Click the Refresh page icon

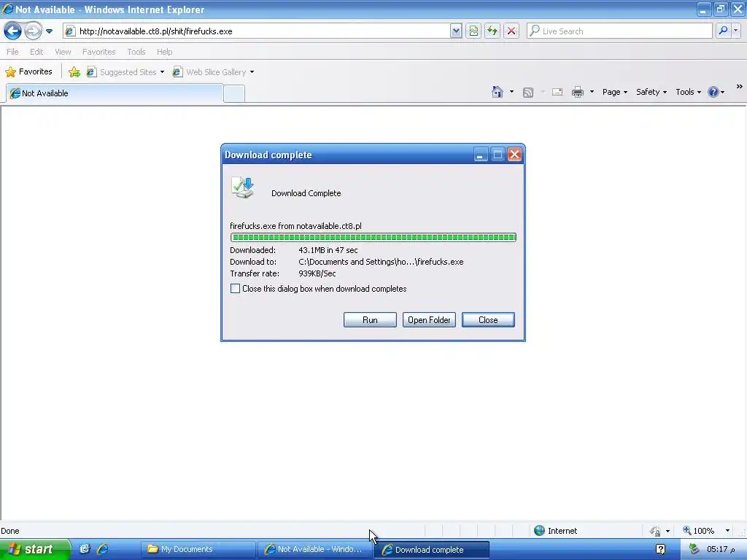492,31
